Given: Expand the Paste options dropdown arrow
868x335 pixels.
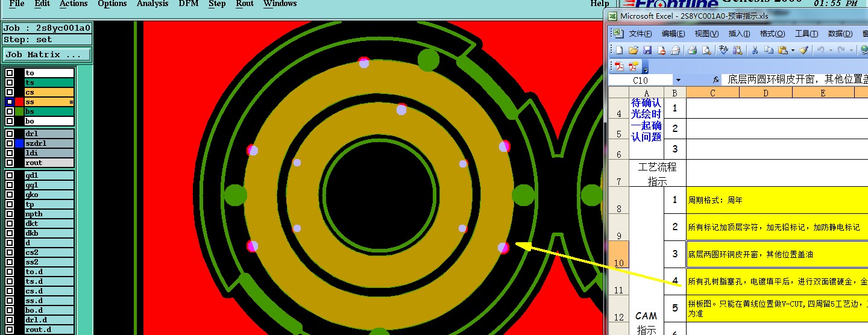Looking at the screenshot, I should click(792, 50).
